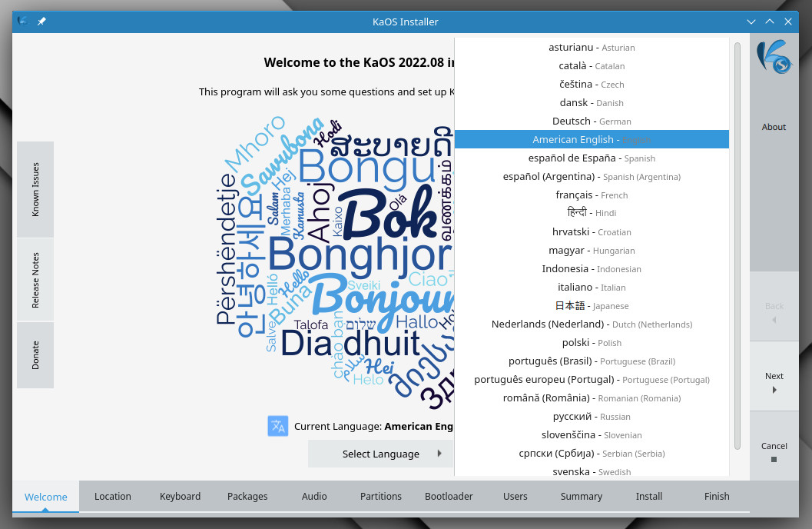
Task: Open the About page
Action: 774,127
